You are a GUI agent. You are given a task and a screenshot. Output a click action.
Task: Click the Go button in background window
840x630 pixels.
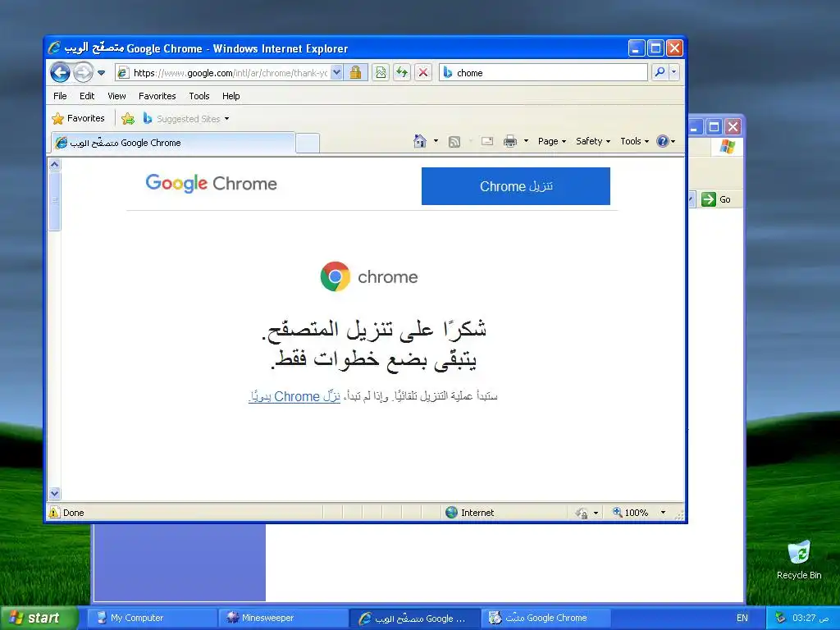[x=716, y=199]
